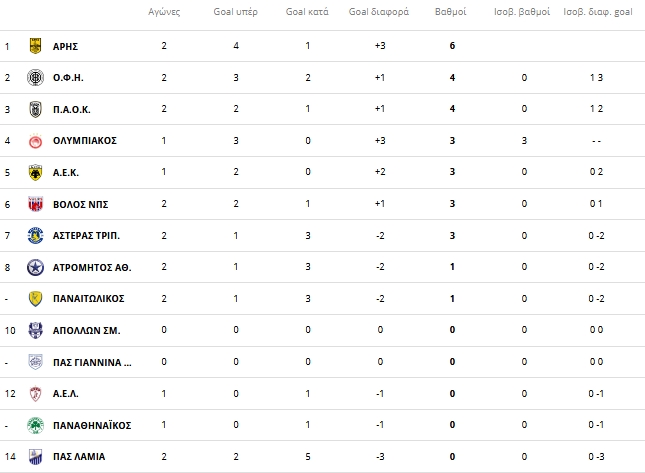Sort by Goal διαφορά column header
Viewport: 645px width, 473px height.
click(x=379, y=12)
